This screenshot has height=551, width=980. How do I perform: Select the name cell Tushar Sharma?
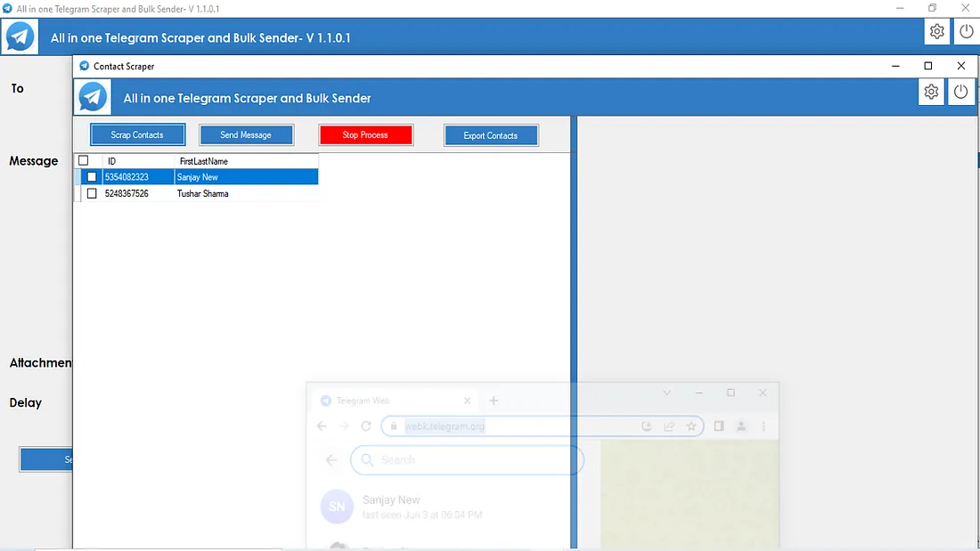[x=246, y=194]
